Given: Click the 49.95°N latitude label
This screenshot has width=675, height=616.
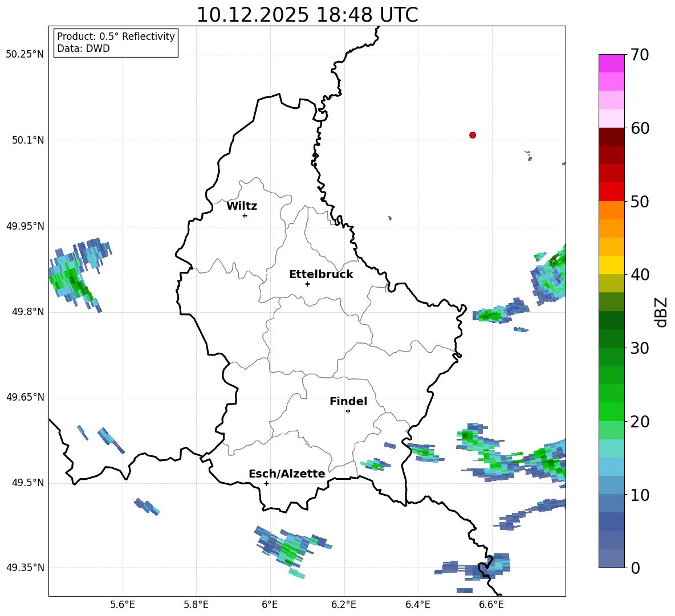Looking at the screenshot, I should click(25, 227).
